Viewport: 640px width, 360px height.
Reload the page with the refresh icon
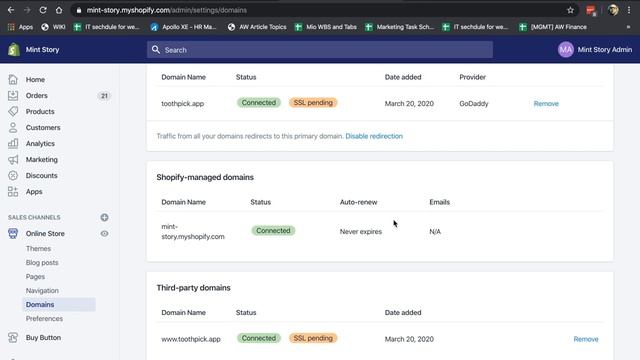point(43,10)
